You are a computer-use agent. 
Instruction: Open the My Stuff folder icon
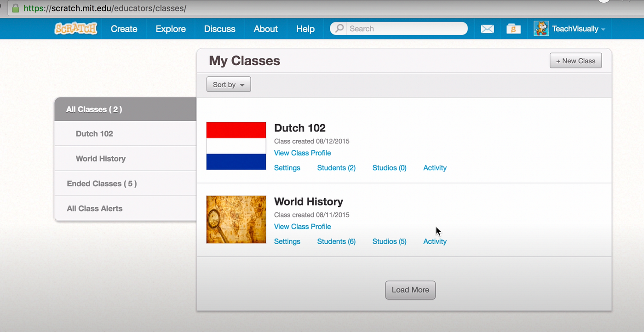[x=513, y=29]
